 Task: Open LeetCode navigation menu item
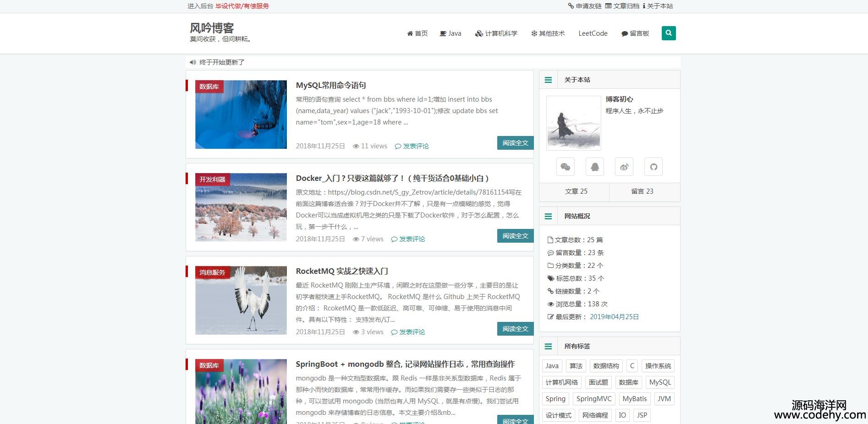tap(593, 33)
